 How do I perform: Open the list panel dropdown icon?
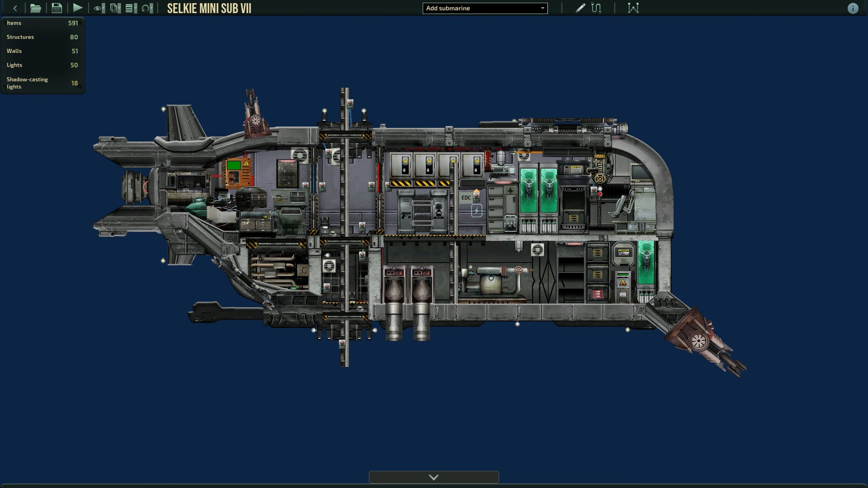tap(132, 8)
